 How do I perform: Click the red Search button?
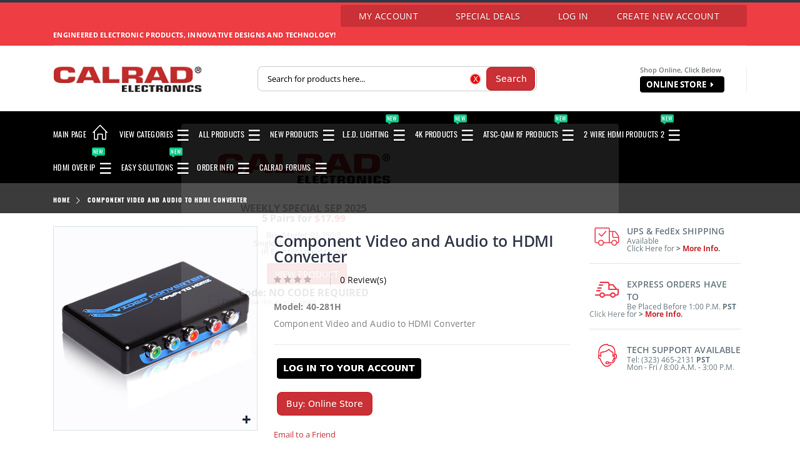tap(510, 79)
